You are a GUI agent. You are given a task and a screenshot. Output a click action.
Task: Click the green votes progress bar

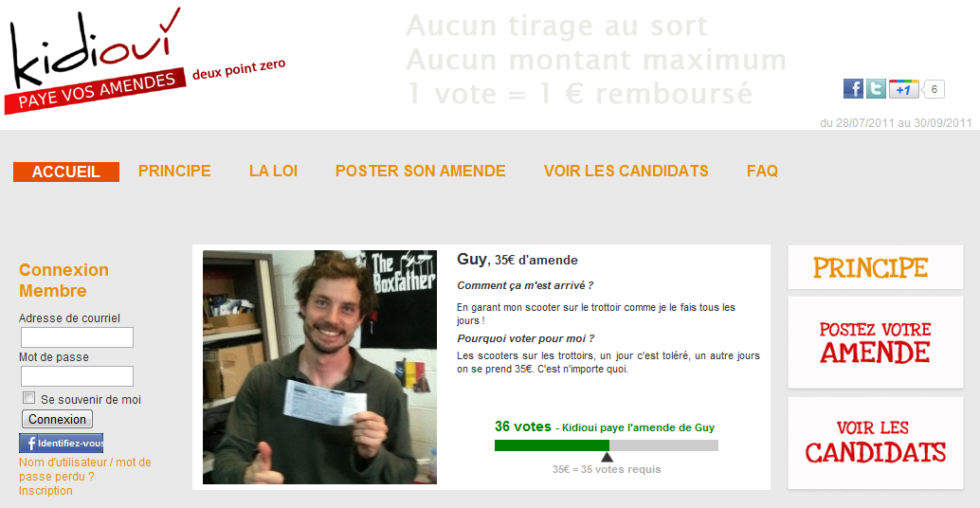[x=607, y=445]
